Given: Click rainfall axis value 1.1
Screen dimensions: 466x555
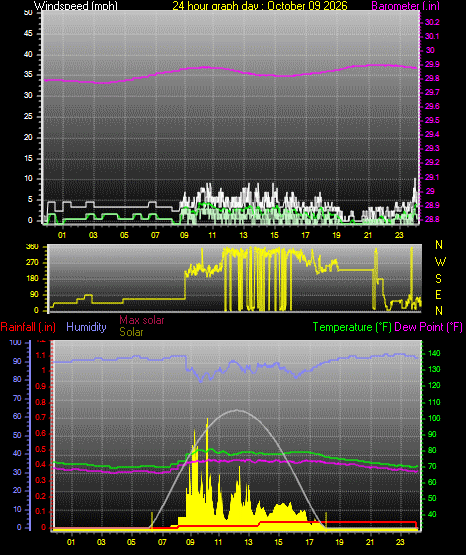Looking at the screenshot, I should pyautogui.click(x=41, y=355).
